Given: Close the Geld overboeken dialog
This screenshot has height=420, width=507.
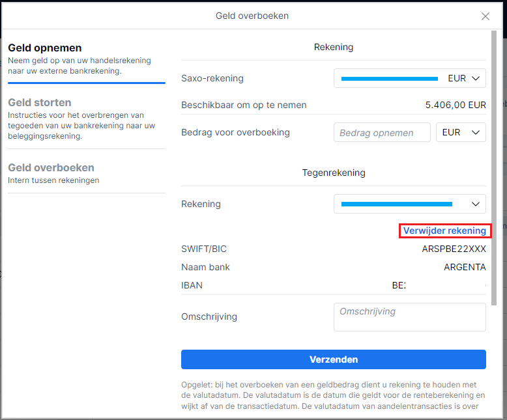Looking at the screenshot, I should pyautogui.click(x=485, y=16).
